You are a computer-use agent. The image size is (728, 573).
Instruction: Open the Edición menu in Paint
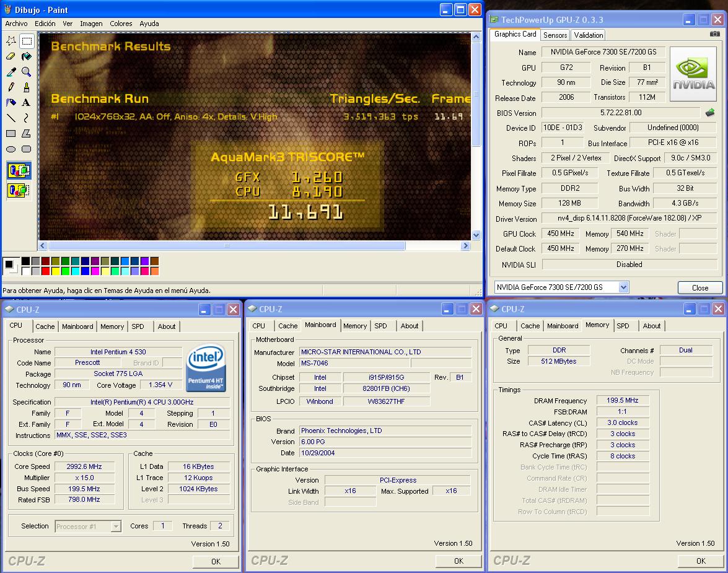coord(45,23)
